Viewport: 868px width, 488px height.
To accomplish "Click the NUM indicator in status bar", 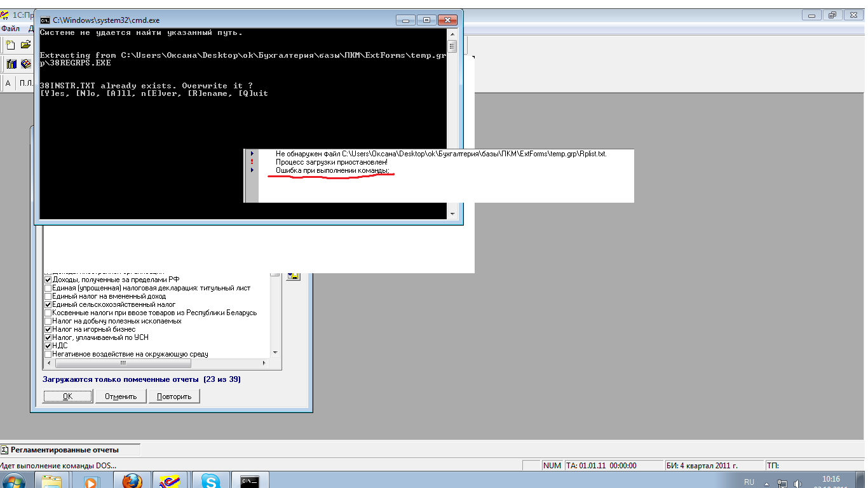I will pos(552,466).
